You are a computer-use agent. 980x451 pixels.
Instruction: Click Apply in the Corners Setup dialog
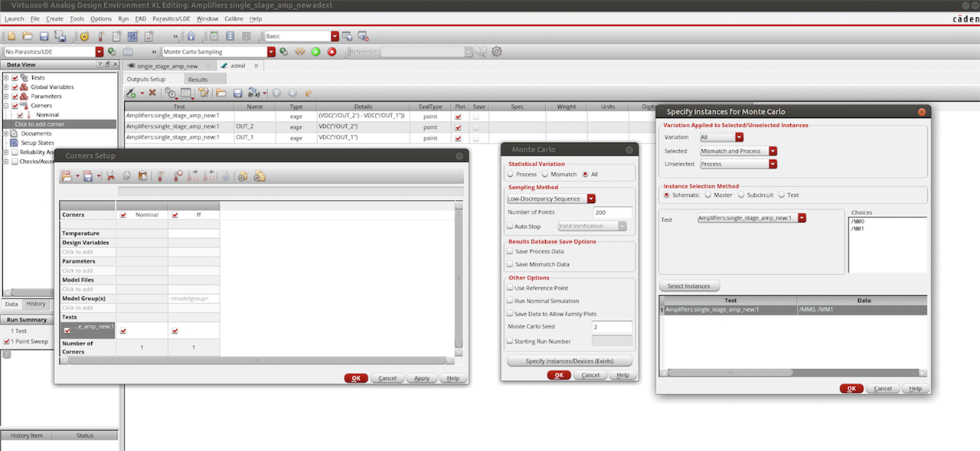(422, 378)
